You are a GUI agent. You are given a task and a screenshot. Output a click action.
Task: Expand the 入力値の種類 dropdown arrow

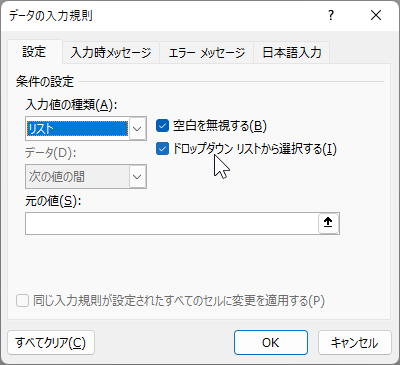tap(137, 129)
